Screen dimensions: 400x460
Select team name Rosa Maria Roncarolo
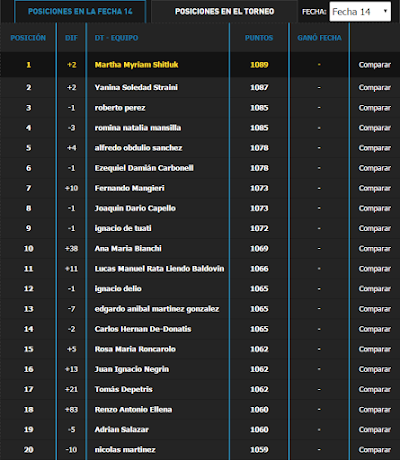point(135,349)
